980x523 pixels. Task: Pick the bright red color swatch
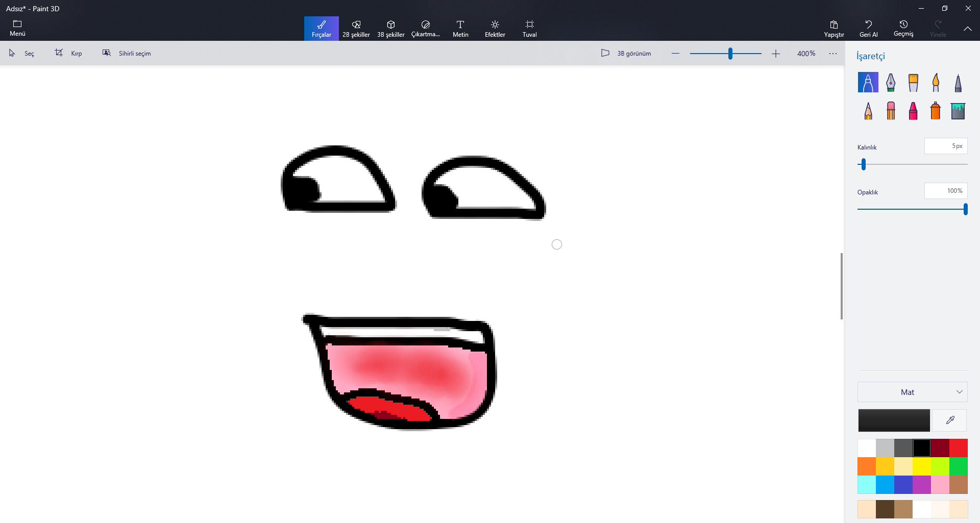pyautogui.click(x=958, y=448)
